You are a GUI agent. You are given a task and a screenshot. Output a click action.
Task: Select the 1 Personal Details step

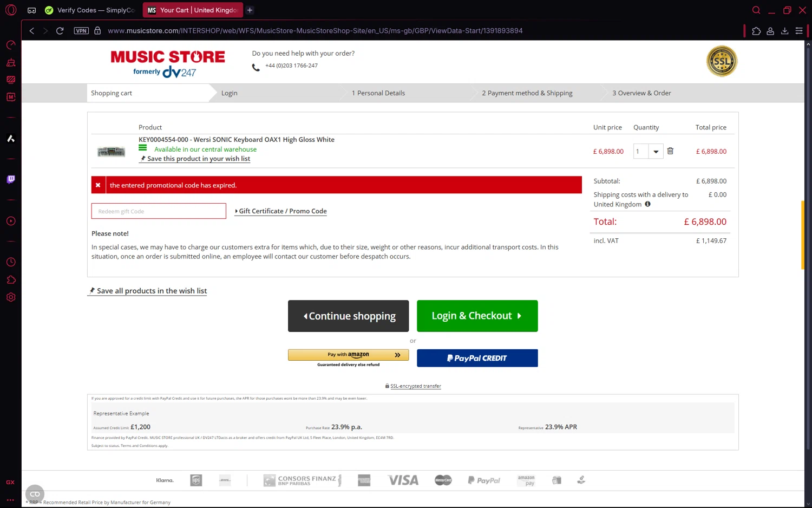click(378, 93)
